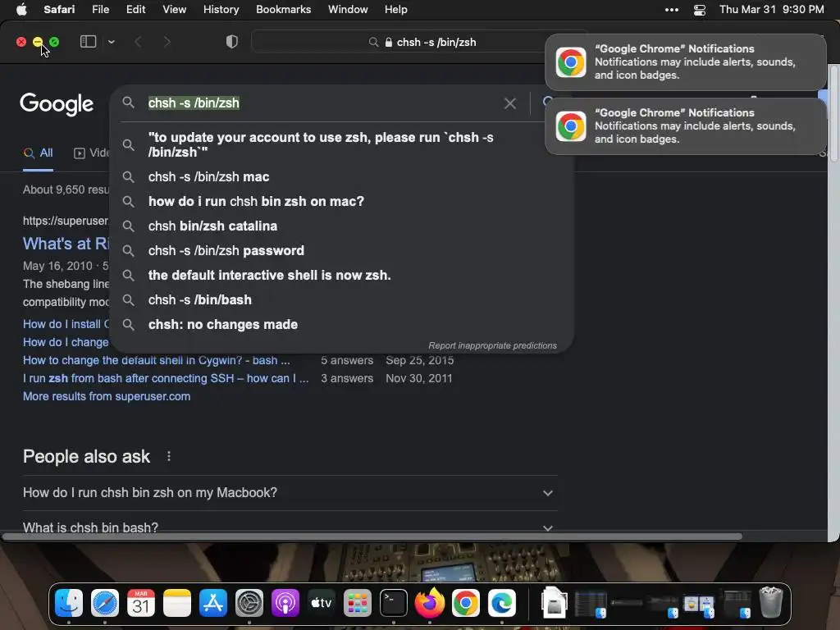This screenshot has height=630, width=840.
Task: Go to the Google homepage logo
Action: coord(57,104)
